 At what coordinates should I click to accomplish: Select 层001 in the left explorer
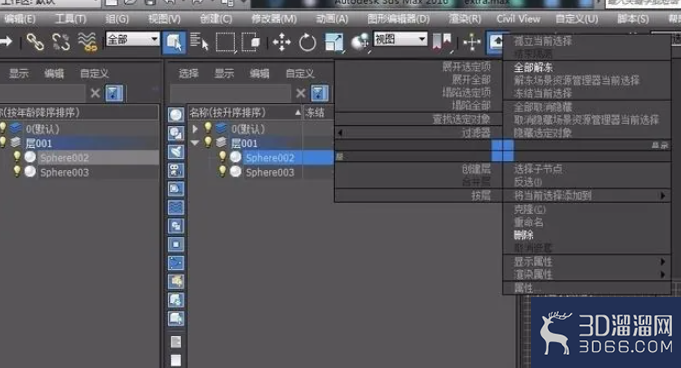click(x=38, y=143)
